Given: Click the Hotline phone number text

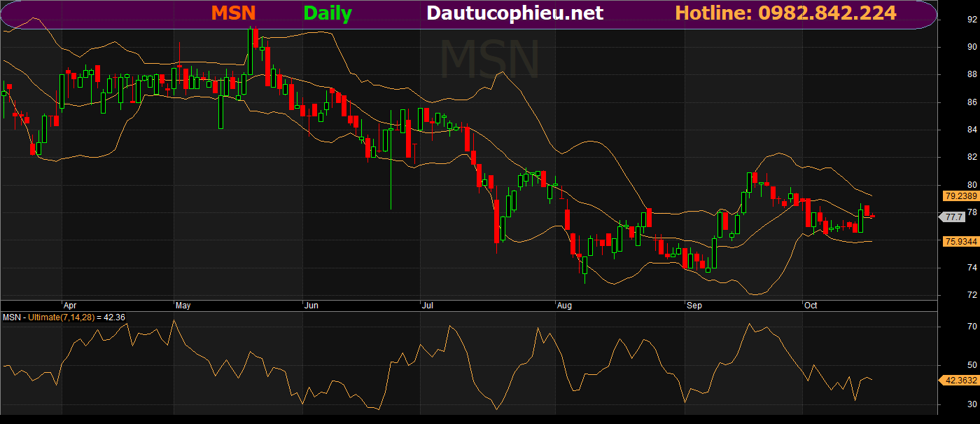Looking at the screenshot, I should pos(785,13).
